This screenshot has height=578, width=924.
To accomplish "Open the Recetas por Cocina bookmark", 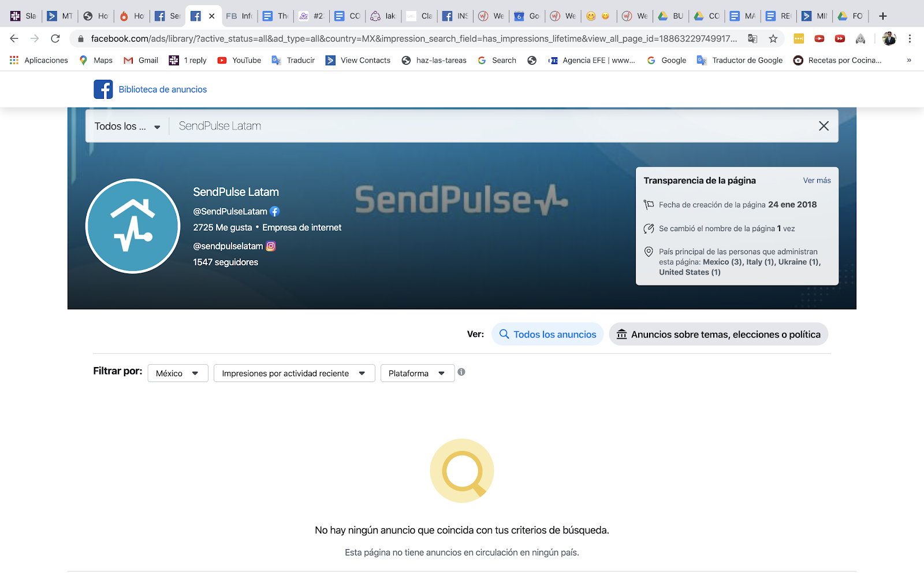I will pyautogui.click(x=837, y=60).
